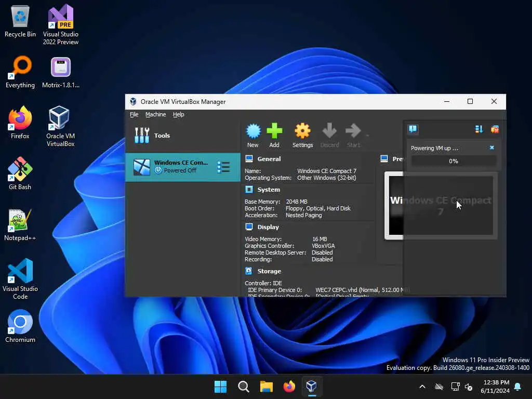Open Visual Studio 2022 Preview desktop shortcut
The width and height of the screenshot is (532, 399).
(61, 25)
